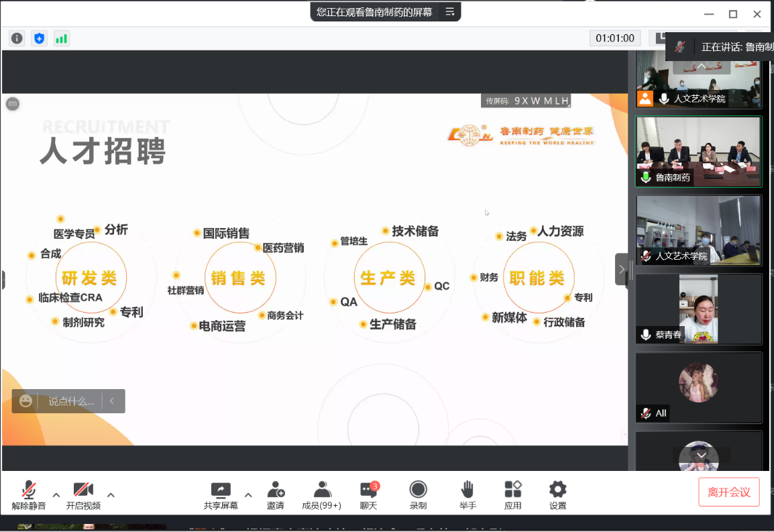The width and height of the screenshot is (774, 532).
Task: Expand video options arrow beside 开启视频
Action: [x=111, y=495]
